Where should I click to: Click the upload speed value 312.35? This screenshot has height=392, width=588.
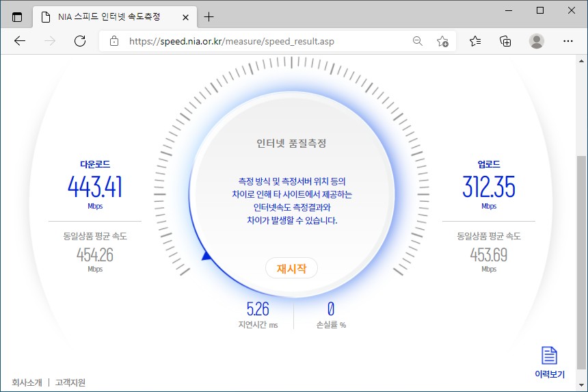[489, 187]
